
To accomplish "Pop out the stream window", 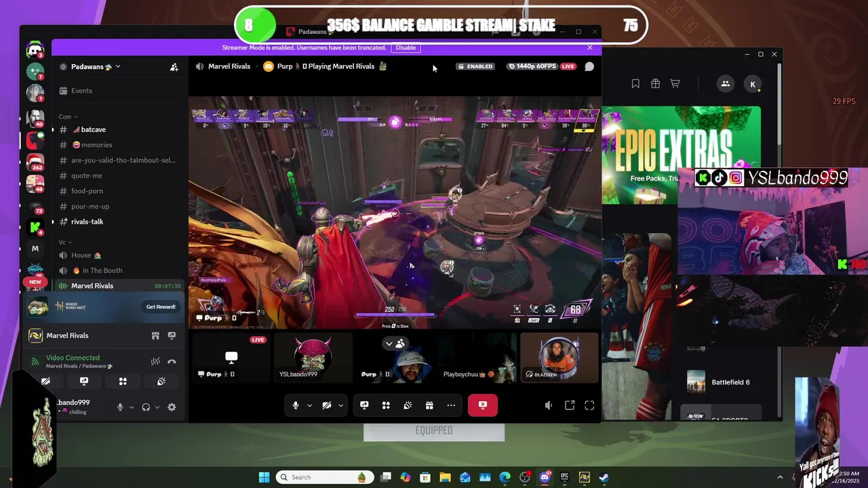I will coord(570,405).
